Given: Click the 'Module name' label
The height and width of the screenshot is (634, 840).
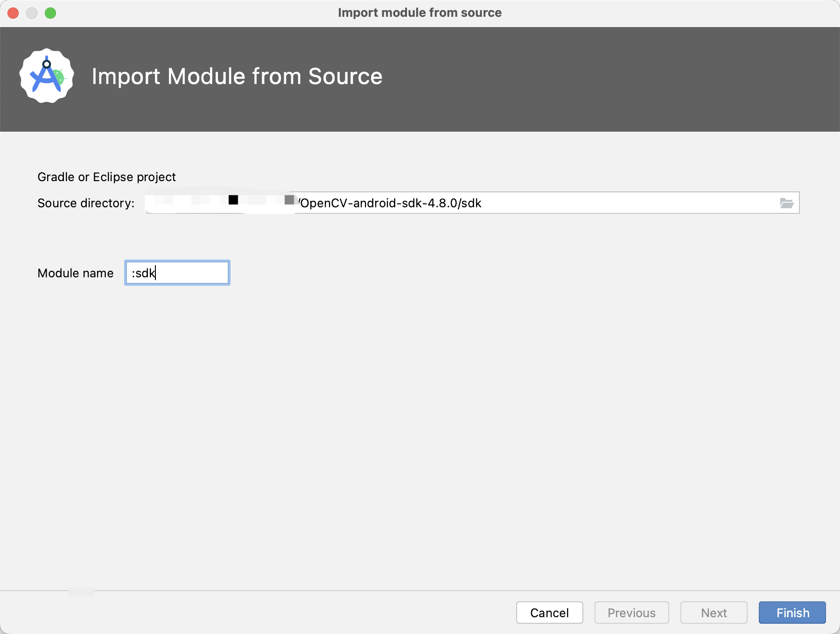Looking at the screenshot, I should pos(76,273).
